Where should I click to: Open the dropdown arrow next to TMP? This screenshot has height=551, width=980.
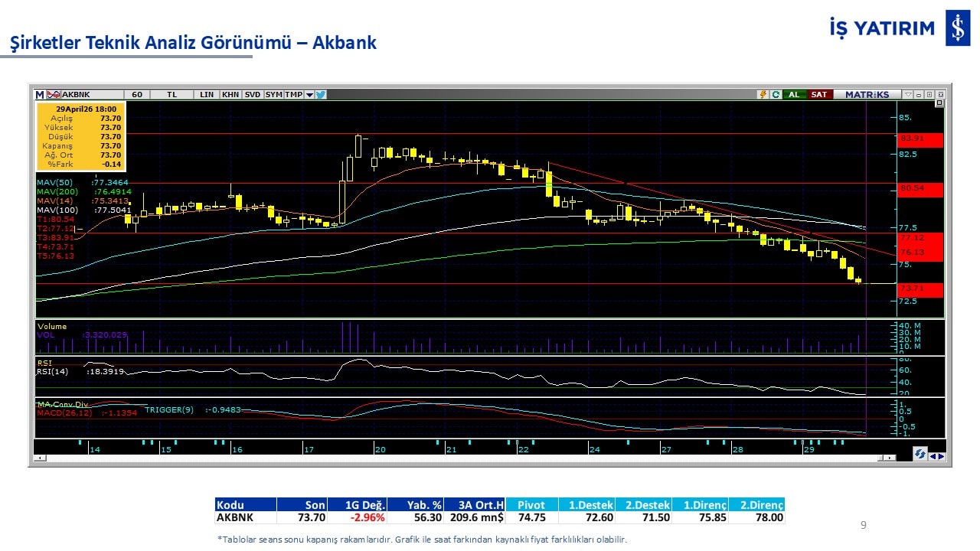[309, 95]
